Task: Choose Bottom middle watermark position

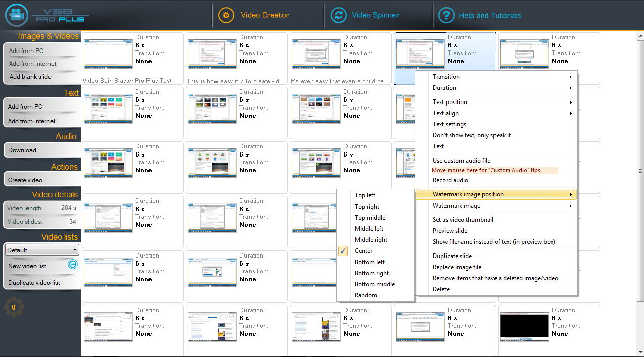Action: 375,284
